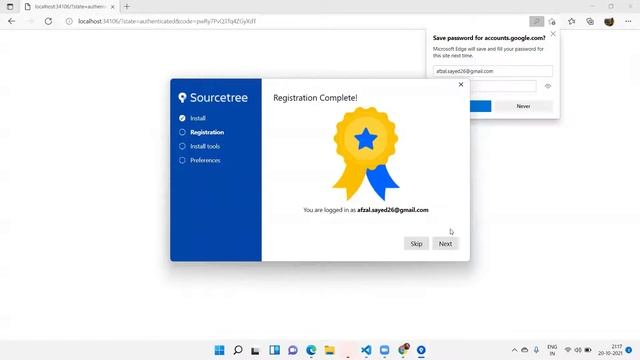Viewport: 640px width, 360px height.
Task: Click the Skip button in Sourcetree setup
Action: (416, 244)
